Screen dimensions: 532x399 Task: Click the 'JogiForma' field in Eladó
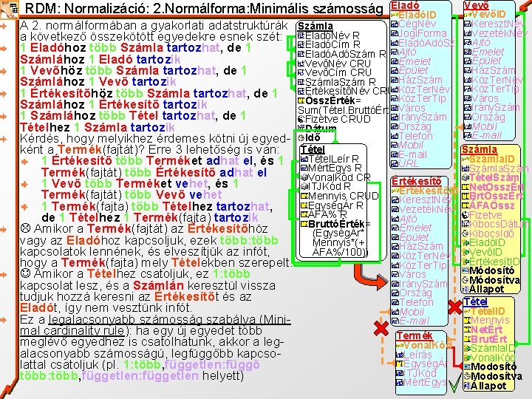pyautogui.click(x=419, y=33)
